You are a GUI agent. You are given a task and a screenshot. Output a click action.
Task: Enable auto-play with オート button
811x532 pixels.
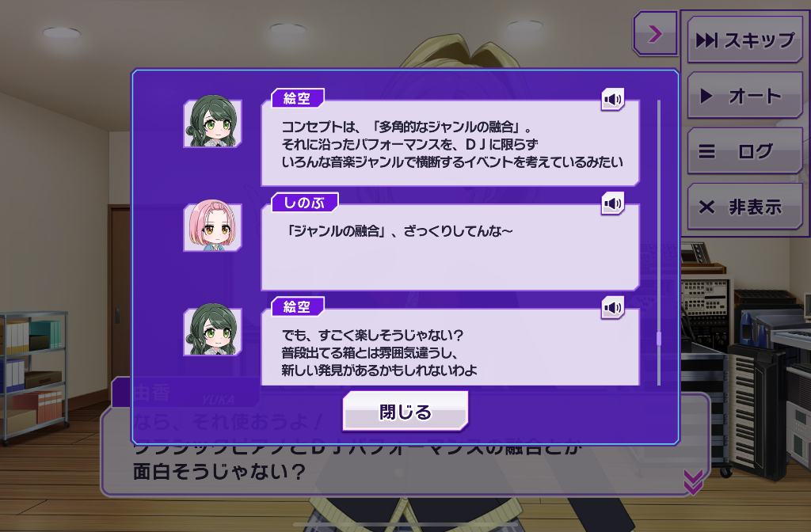click(744, 96)
